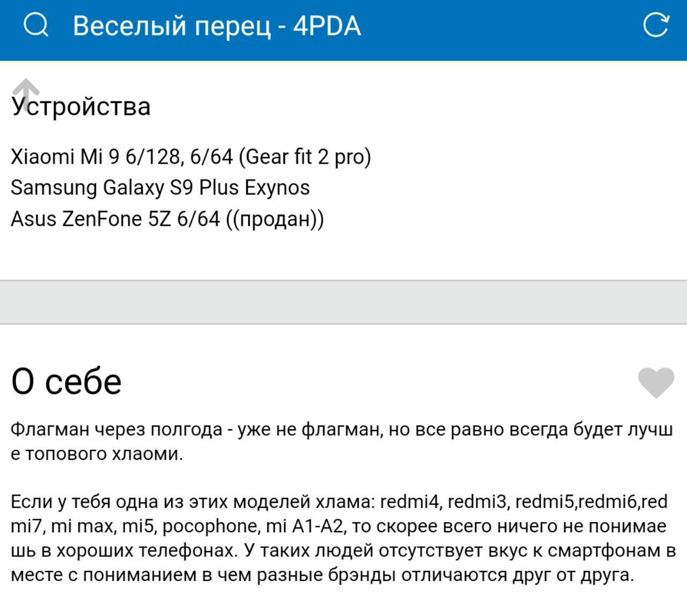Click the 4PDA text in the header
Screen dimensions: 687x616
[x=327, y=26]
